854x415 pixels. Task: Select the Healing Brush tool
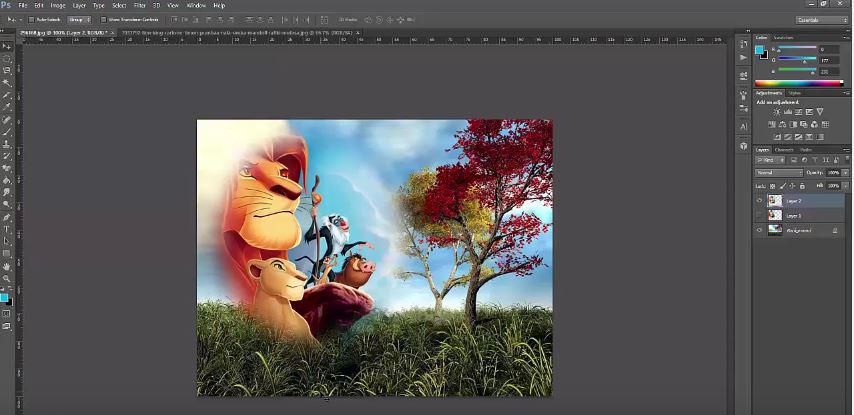(7, 120)
